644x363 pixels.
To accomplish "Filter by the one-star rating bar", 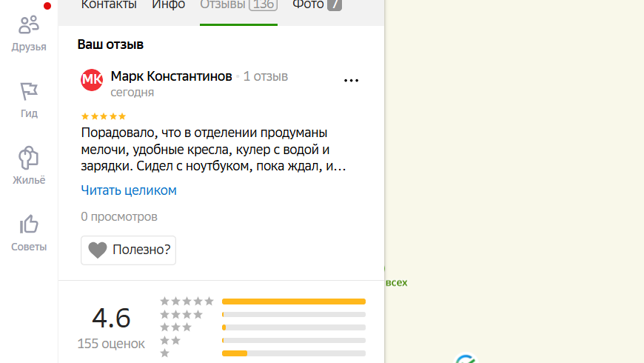I will coord(294,353).
